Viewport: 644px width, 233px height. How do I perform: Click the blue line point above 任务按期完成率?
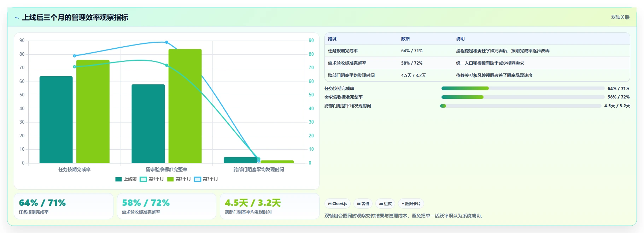pyautogui.click(x=74, y=56)
